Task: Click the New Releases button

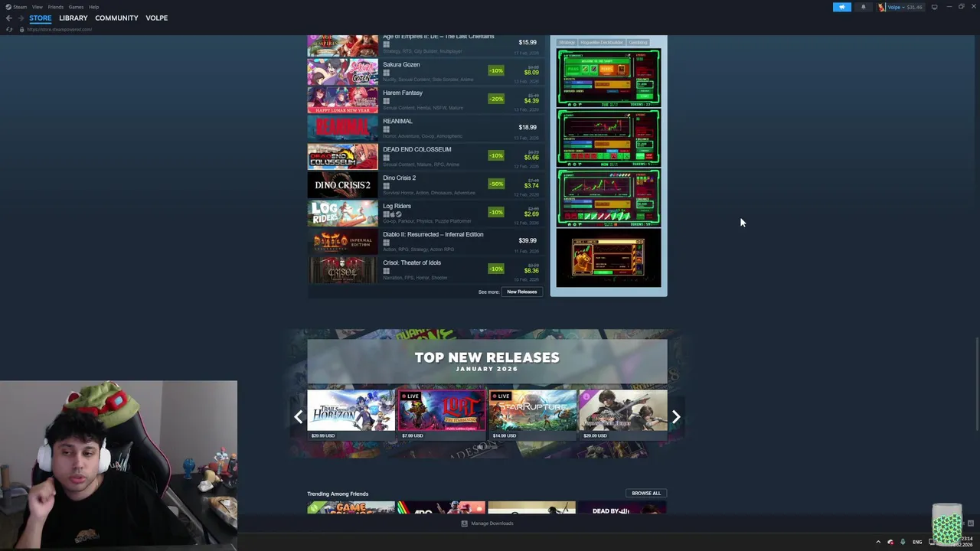Action: 521,292
